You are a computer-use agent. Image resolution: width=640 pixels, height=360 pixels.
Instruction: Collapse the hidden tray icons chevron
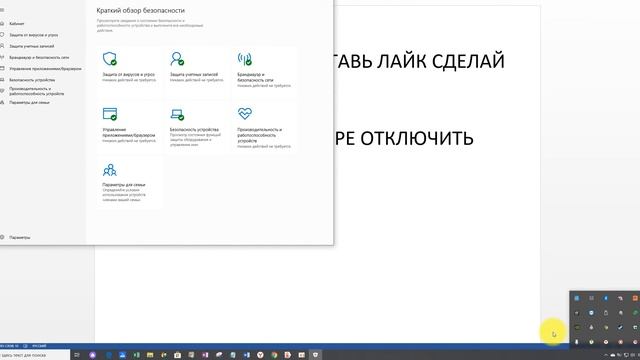tap(606, 355)
